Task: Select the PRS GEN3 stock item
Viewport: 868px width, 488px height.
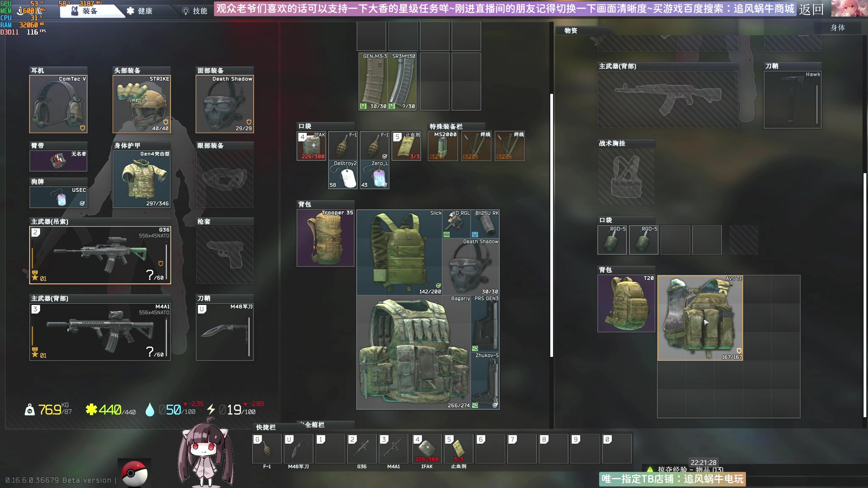Action: (485, 324)
